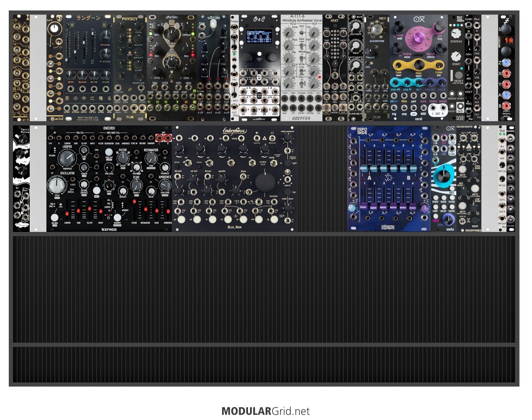Image resolution: width=532 pixels, height=420 pixels.
Task: Click the red X jack on Disting
Action: pyautogui.click(x=506, y=73)
